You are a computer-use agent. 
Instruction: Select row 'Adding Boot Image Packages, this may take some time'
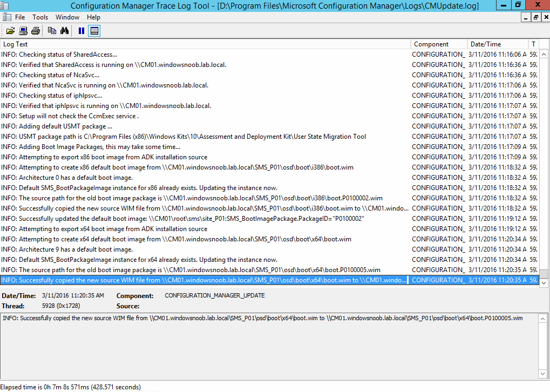click(x=269, y=147)
